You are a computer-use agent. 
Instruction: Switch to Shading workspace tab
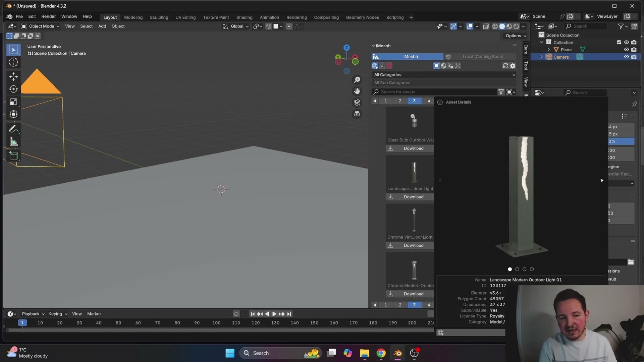(x=244, y=17)
